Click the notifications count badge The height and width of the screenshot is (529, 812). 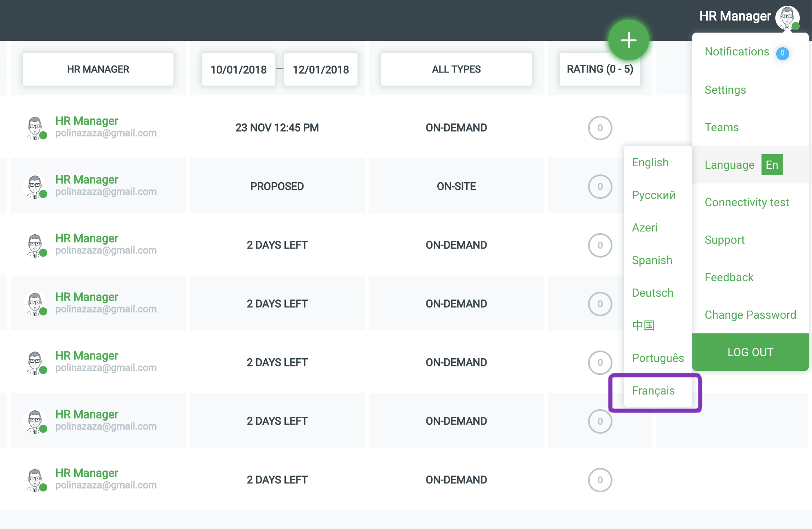pyautogui.click(x=782, y=53)
